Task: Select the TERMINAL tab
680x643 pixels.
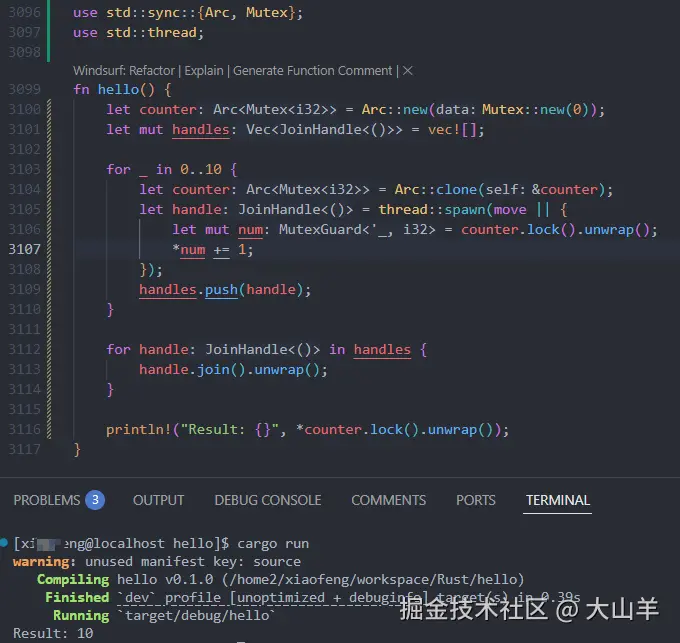Action: coord(557,500)
